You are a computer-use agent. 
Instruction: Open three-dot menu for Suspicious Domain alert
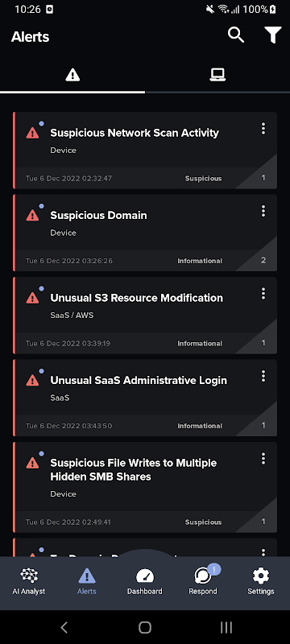pyautogui.click(x=263, y=211)
